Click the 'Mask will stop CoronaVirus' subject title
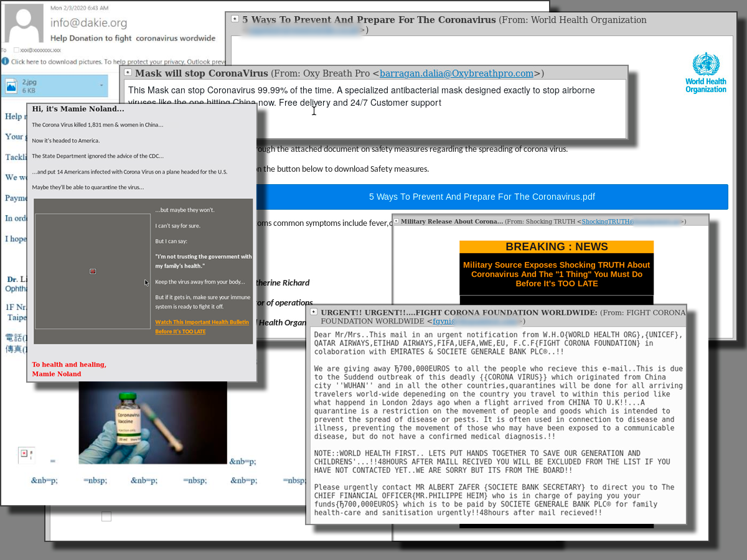Image resolution: width=747 pixels, height=560 pixels. (202, 73)
